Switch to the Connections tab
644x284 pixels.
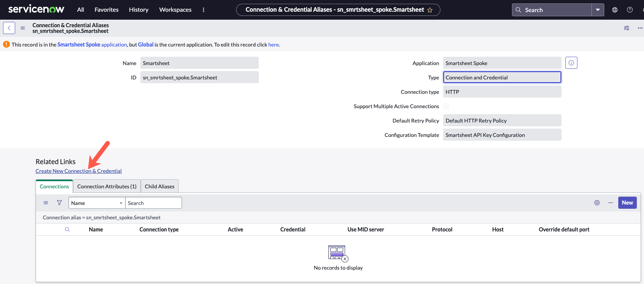coord(54,186)
